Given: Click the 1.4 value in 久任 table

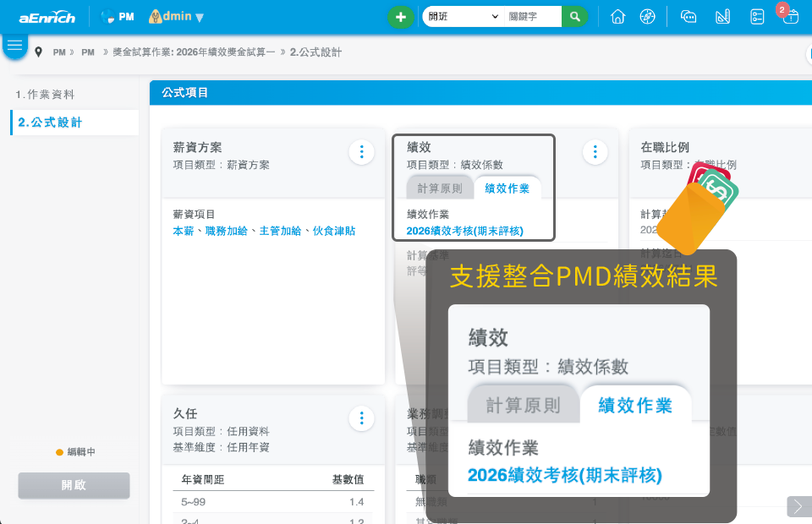Looking at the screenshot, I should pyautogui.click(x=356, y=502).
